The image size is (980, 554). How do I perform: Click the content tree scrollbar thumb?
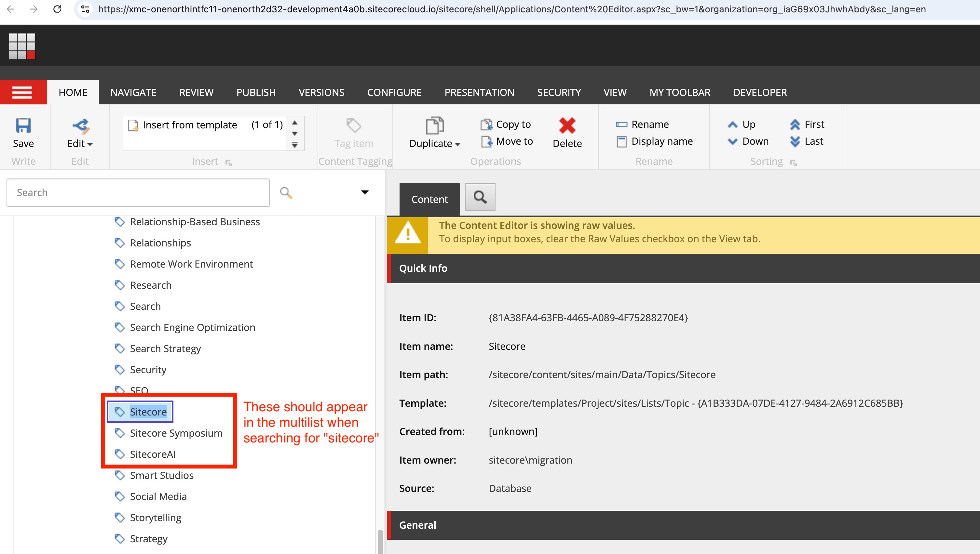point(380,541)
